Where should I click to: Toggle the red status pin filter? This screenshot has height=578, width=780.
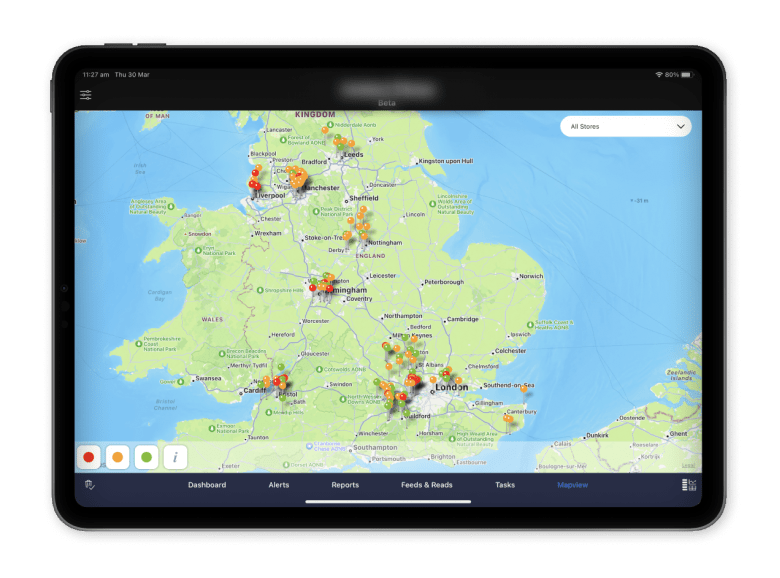pos(89,457)
